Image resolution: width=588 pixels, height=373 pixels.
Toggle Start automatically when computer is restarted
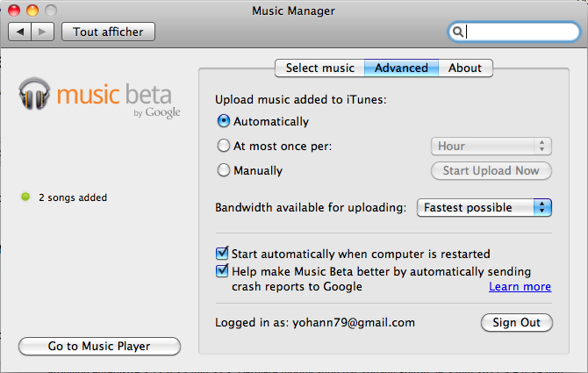tap(222, 254)
